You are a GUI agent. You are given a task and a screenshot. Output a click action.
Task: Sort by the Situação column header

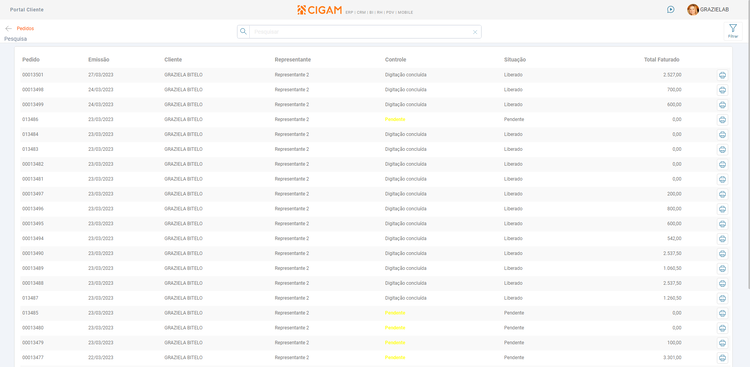click(x=515, y=60)
